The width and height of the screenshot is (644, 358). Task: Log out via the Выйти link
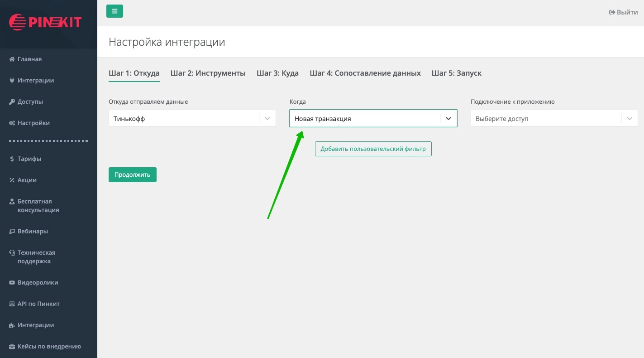(x=623, y=12)
